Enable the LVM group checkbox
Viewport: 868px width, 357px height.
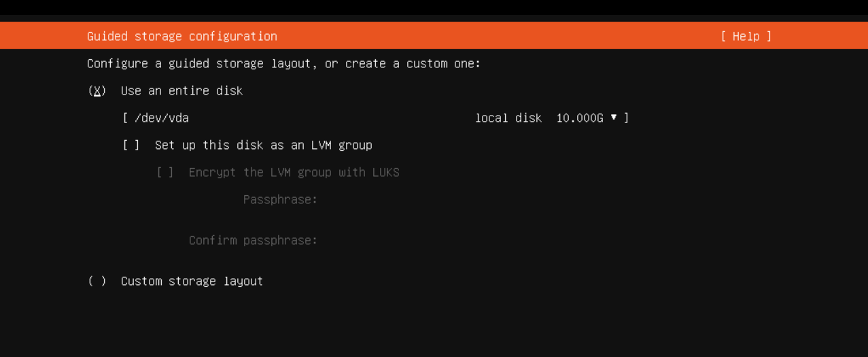pos(131,145)
